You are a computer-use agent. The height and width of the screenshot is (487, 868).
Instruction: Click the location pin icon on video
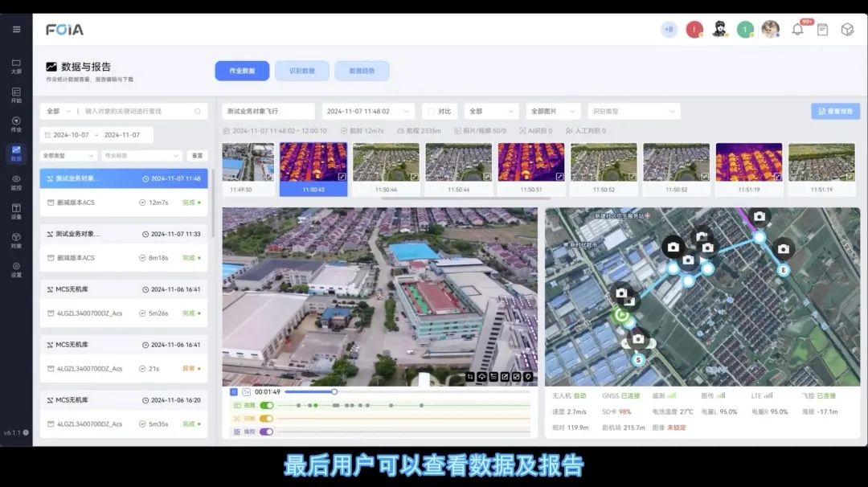[x=528, y=376]
